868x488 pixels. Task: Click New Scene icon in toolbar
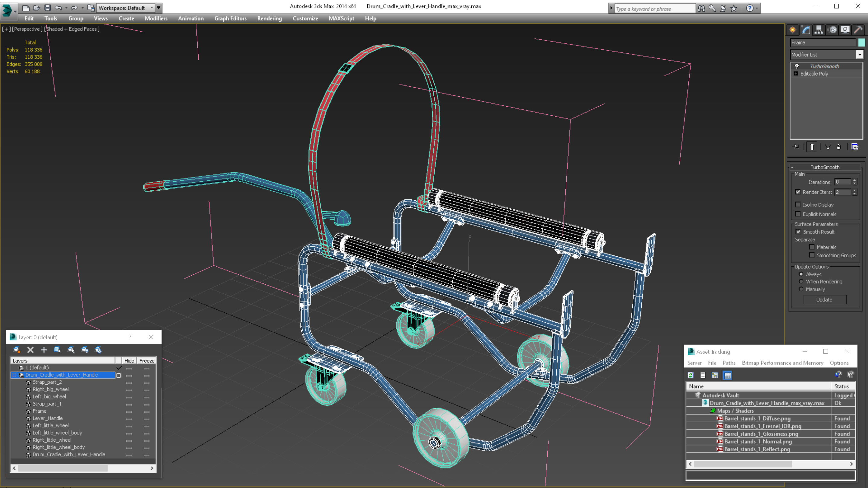[x=26, y=8]
